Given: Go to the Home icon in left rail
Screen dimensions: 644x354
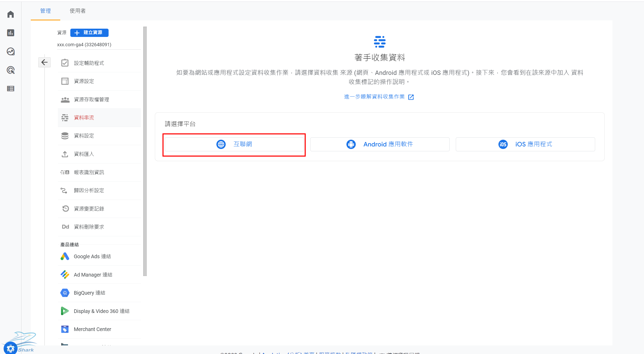Looking at the screenshot, I should [x=11, y=14].
